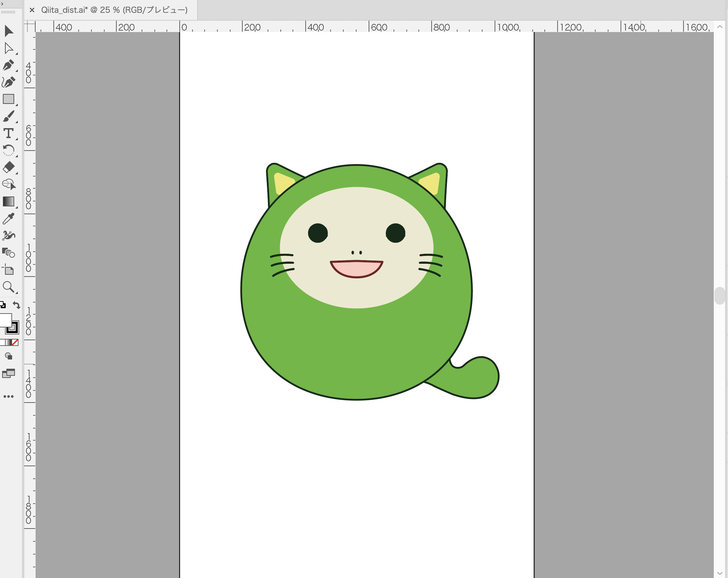Click the toolbar grip handle
This screenshot has width=728, height=578.
point(8,12)
